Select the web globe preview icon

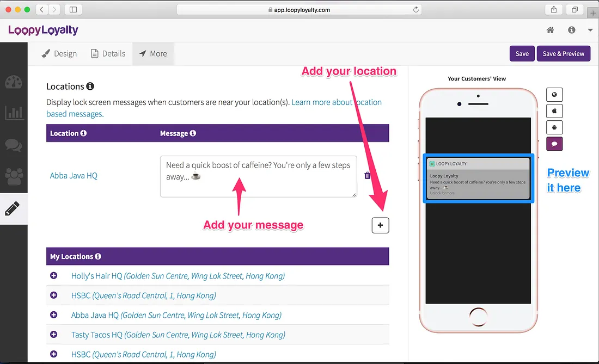point(554,95)
